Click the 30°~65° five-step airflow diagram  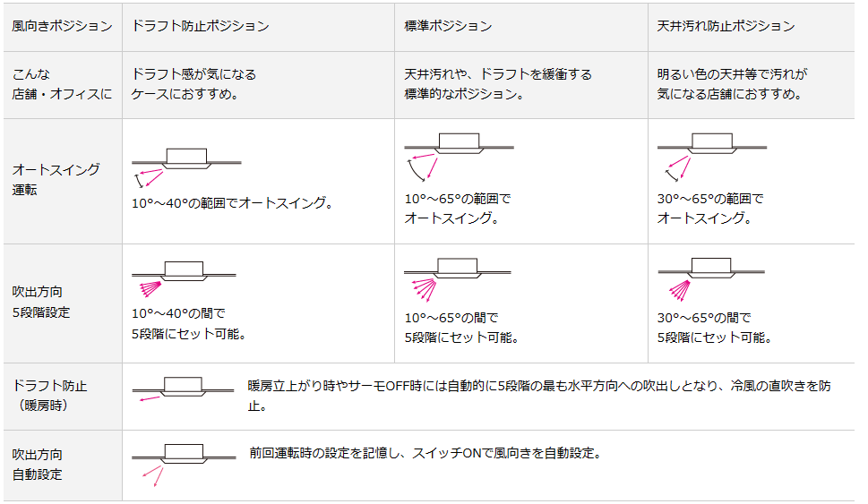coord(711,279)
